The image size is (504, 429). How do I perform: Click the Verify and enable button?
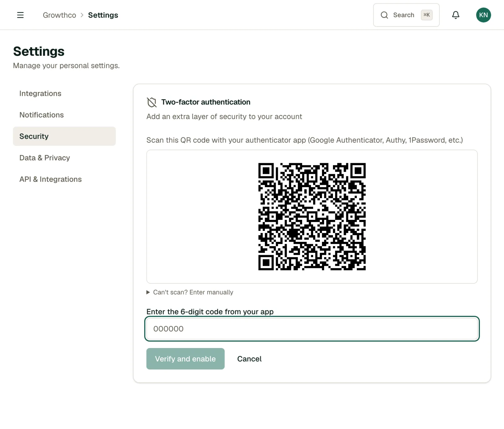pyautogui.click(x=185, y=359)
